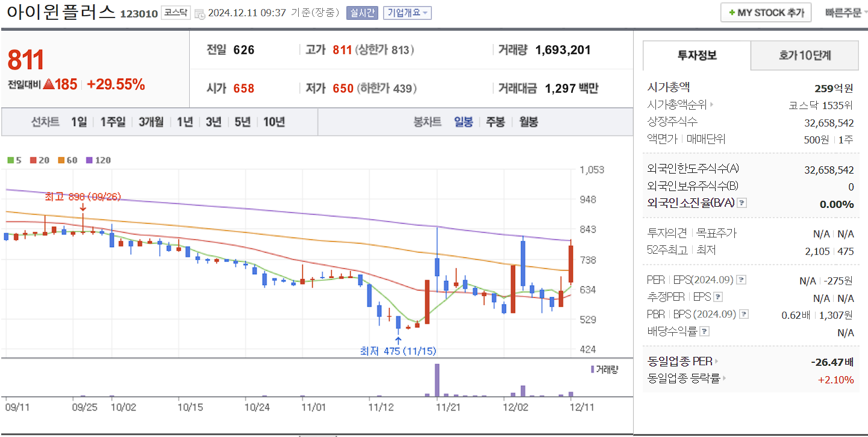
Task: Click the 실시간 badge
Action: coord(362,13)
